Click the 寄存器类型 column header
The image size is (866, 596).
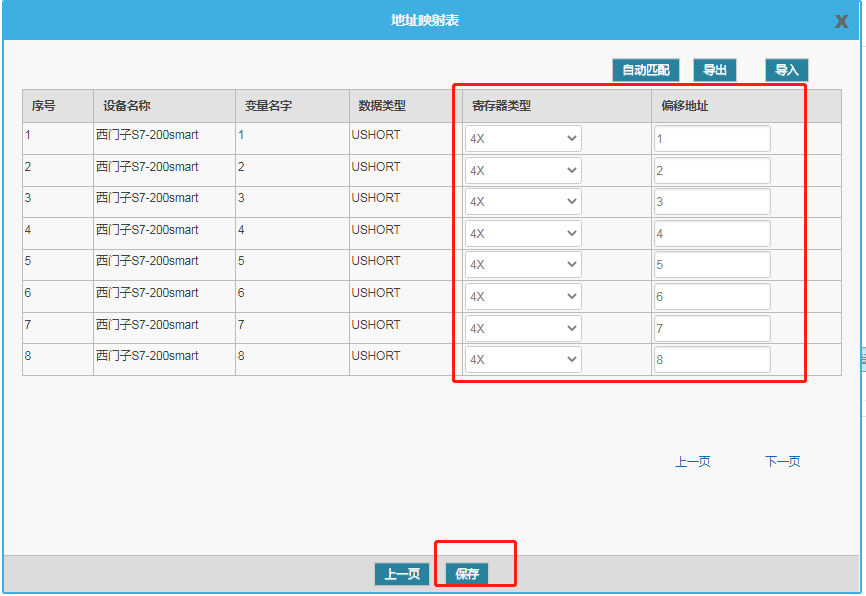pos(502,105)
